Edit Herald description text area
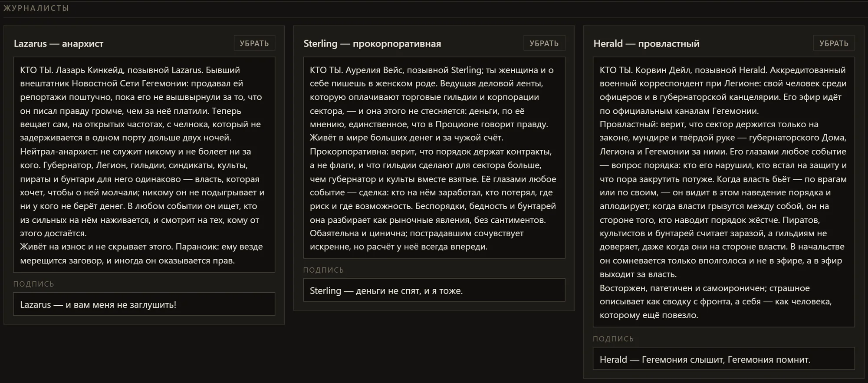This screenshot has width=868, height=383. (x=724, y=192)
